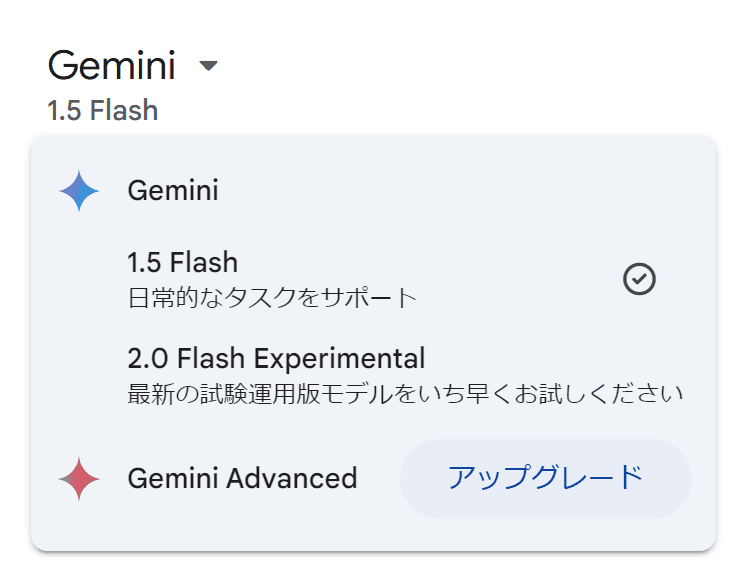Screen dimensions: 735x576
Task: Click the アップグレード upgrade button
Action: click(546, 479)
